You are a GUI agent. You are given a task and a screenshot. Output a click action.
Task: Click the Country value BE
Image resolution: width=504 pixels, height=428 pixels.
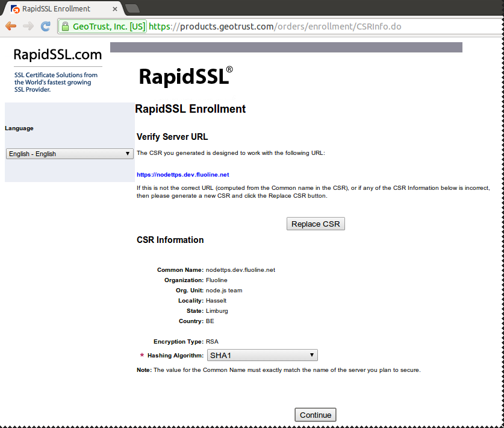[210, 321]
